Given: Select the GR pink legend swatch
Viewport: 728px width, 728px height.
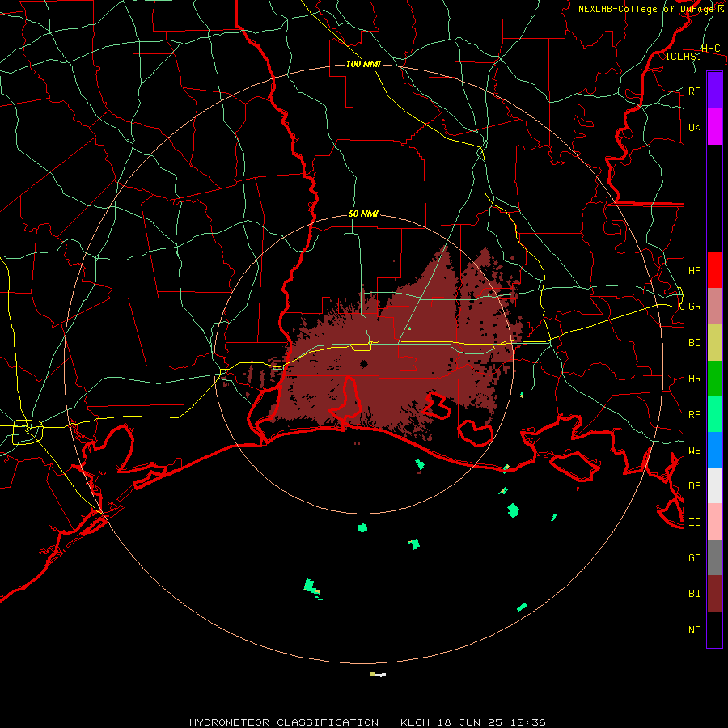Looking at the screenshot, I should coord(714,307).
